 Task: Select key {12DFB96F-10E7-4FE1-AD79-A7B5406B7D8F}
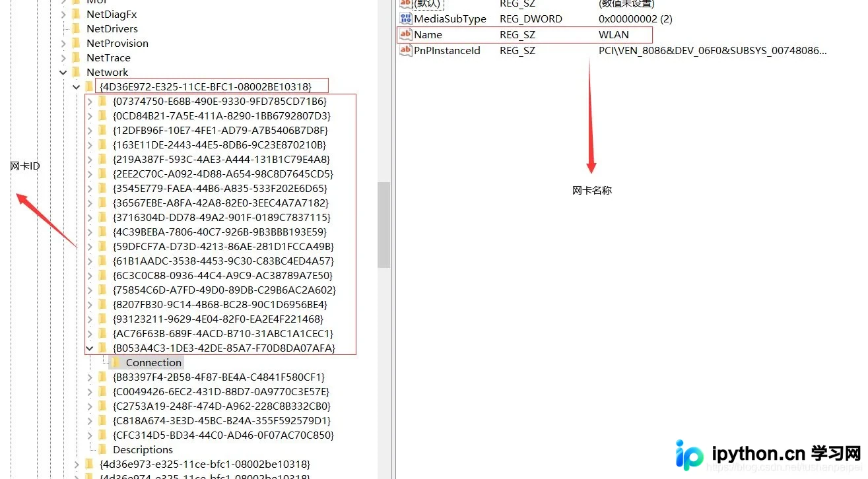[220, 130]
